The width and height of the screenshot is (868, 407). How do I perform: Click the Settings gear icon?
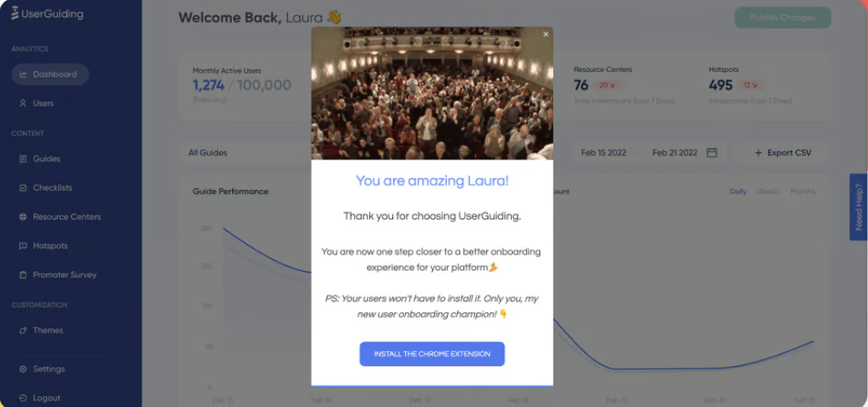pyautogui.click(x=23, y=369)
